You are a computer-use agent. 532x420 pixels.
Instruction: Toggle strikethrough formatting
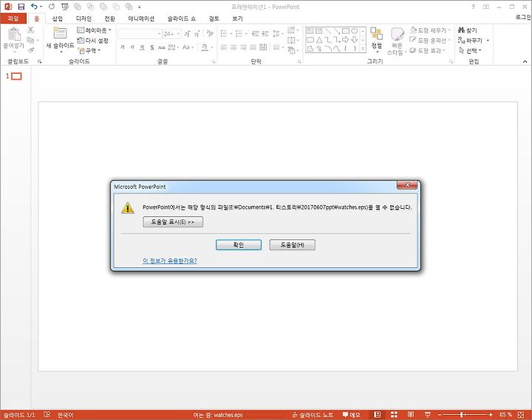162,47
